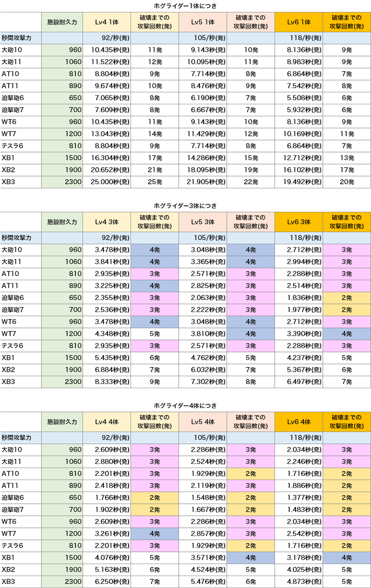
Task: Select the cell reading 2.119秒(発)
Action: pyautogui.click(x=203, y=486)
